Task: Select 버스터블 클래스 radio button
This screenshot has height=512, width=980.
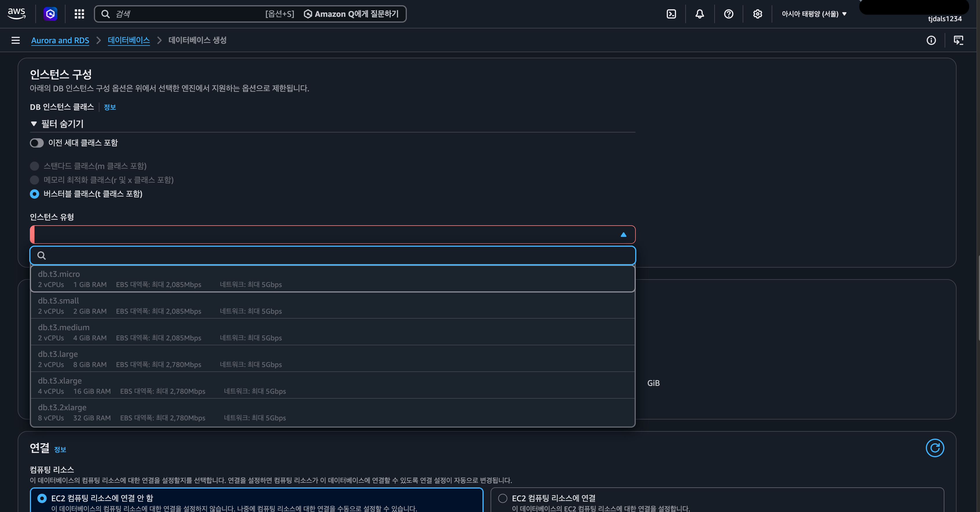Action: tap(34, 194)
